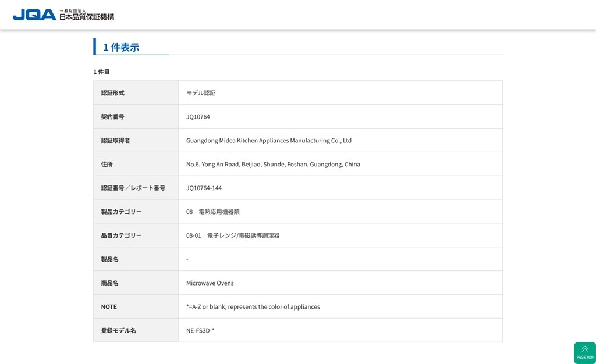Select '08-01 電子レンジ/電磁誘導調理器' value
The height and width of the screenshot is (364, 596).
(x=233, y=235)
